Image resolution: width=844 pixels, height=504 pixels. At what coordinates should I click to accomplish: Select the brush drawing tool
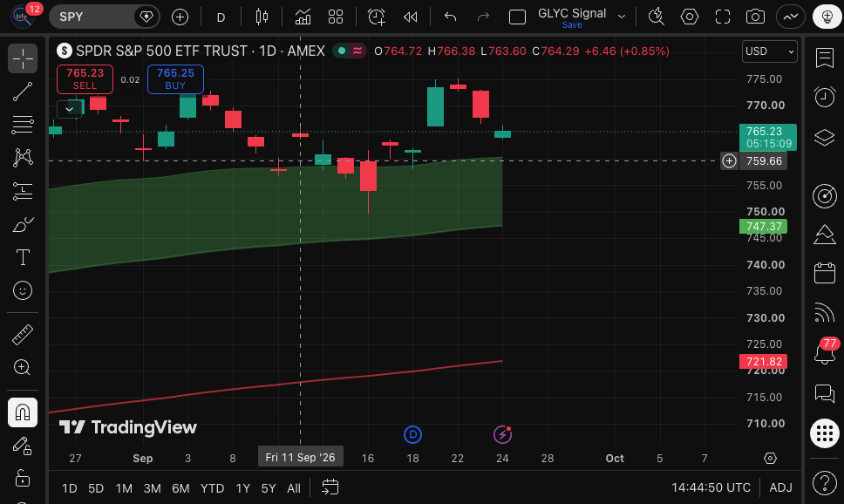(x=23, y=225)
